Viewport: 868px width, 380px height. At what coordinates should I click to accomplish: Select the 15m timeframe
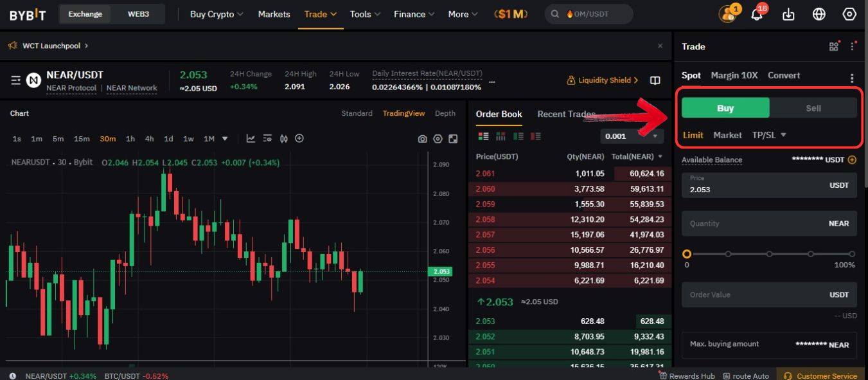coord(82,139)
